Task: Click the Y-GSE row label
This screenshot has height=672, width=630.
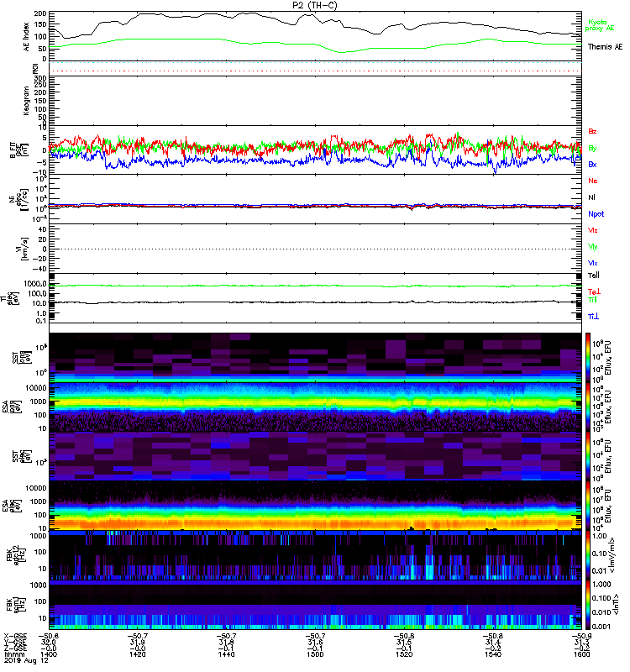Action: pos(15,642)
